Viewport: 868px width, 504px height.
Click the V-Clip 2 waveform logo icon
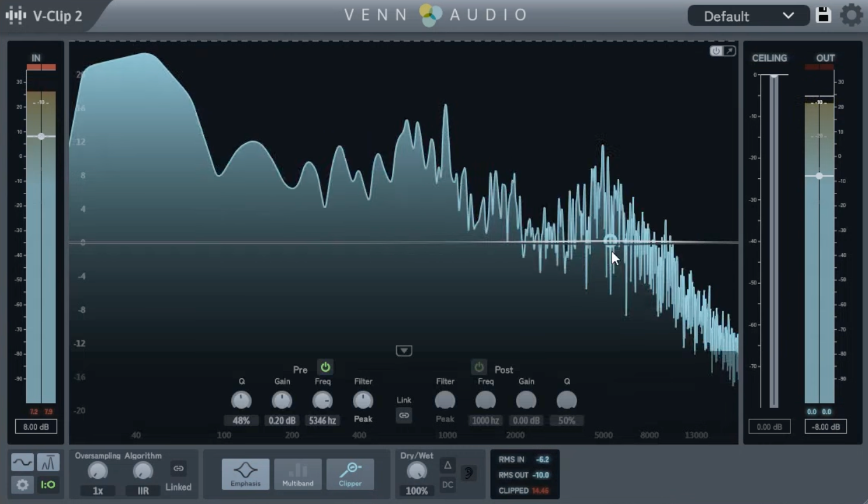(16, 15)
